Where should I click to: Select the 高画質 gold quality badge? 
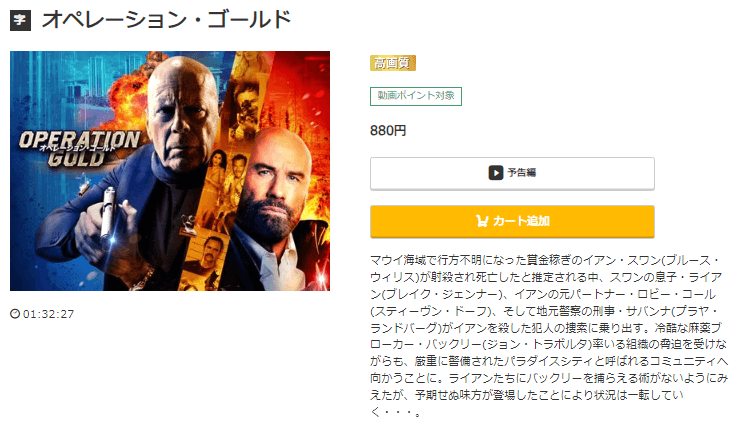pyautogui.click(x=393, y=63)
